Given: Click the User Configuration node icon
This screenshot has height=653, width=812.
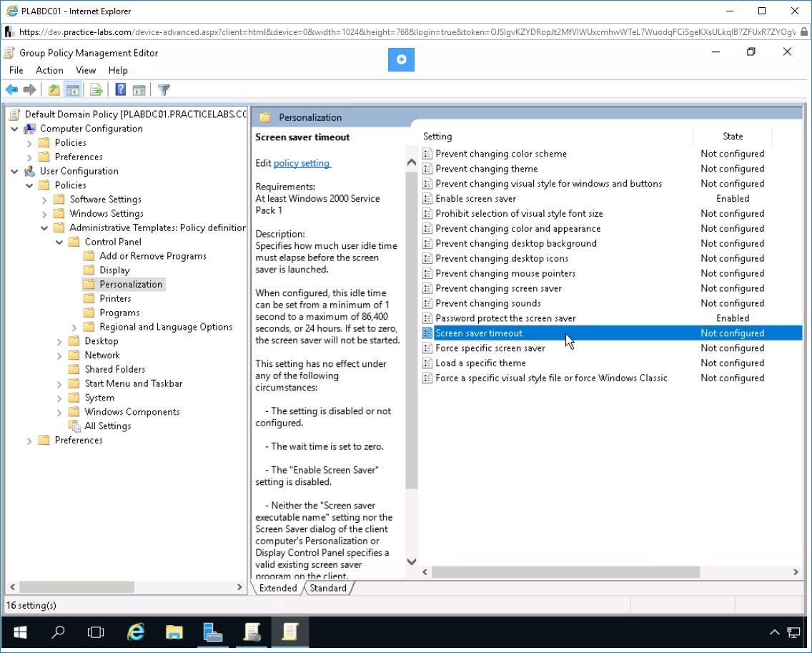Looking at the screenshot, I should click(x=30, y=171).
